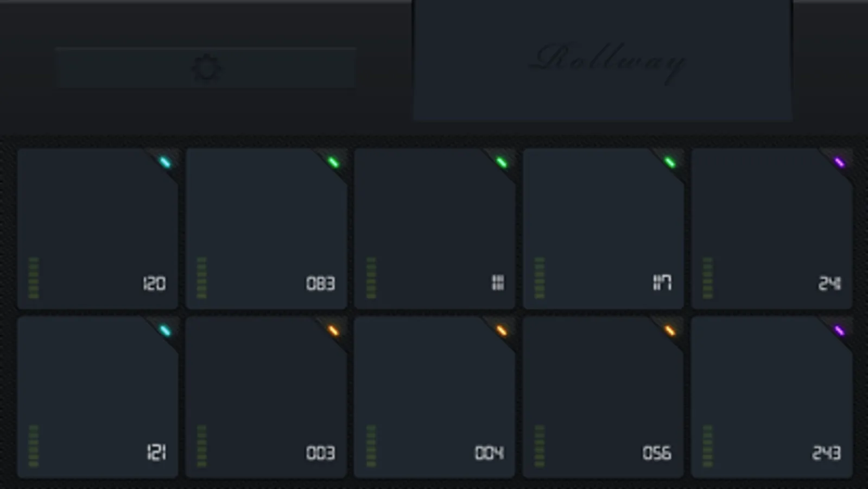The width and height of the screenshot is (868, 489).
Task: Hit drum pad numbered 004
Action: pyautogui.click(x=434, y=397)
